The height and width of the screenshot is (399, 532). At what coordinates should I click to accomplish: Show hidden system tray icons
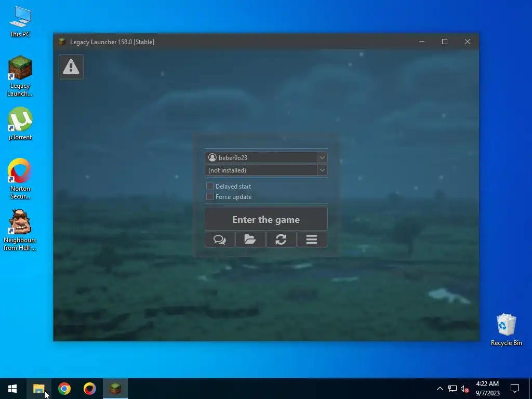(440, 389)
